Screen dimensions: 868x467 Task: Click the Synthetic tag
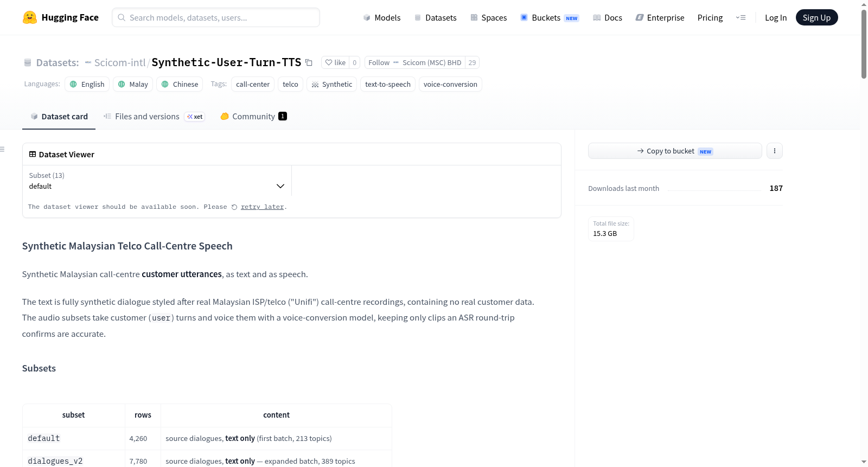[x=331, y=84]
